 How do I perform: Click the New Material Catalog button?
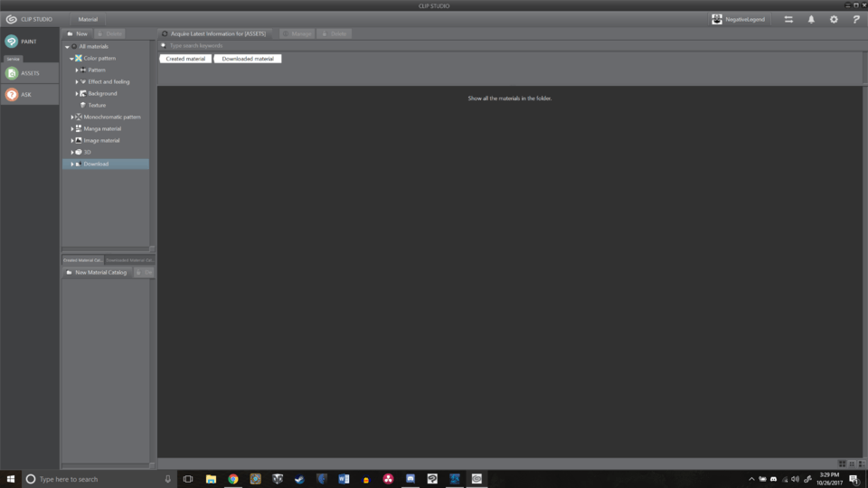97,272
